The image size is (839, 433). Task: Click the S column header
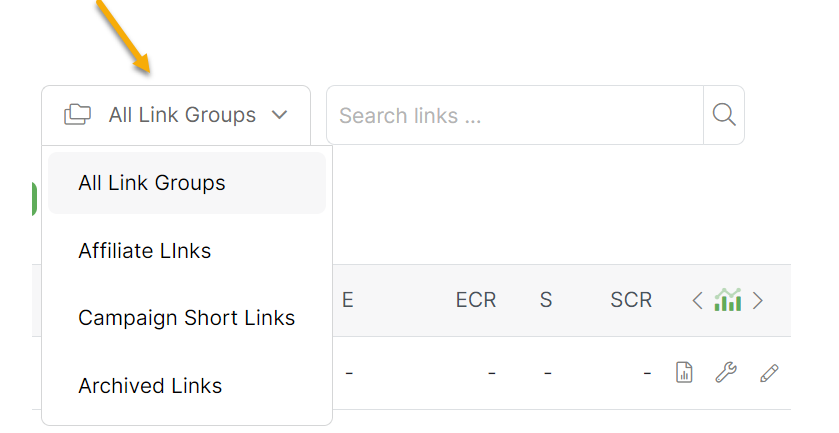546,300
